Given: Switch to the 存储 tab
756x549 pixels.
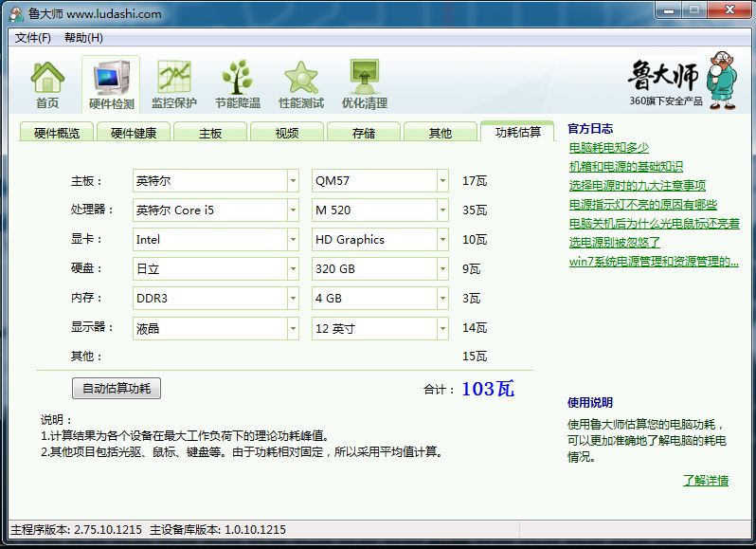Looking at the screenshot, I should (x=364, y=133).
